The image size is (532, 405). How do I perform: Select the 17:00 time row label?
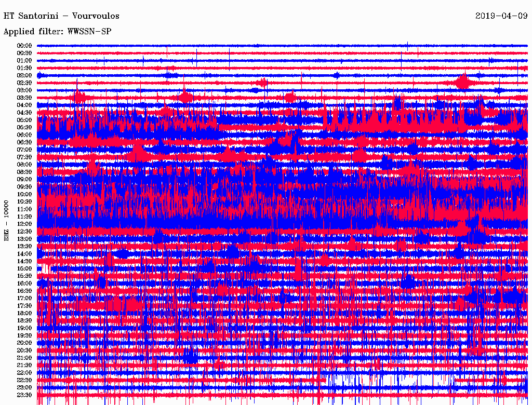[x=24, y=299]
